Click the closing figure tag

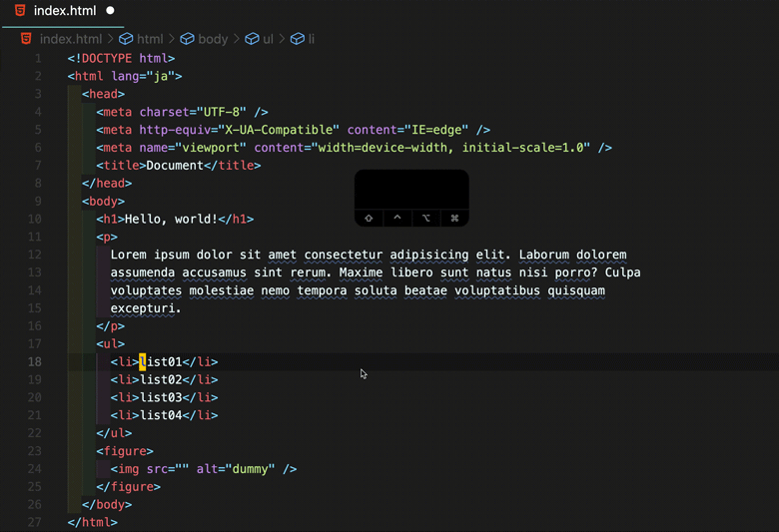(128, 487)
